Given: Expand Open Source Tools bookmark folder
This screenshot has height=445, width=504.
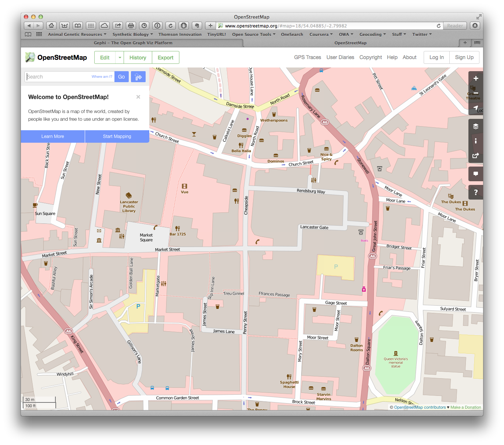Looking at the screenshot, I should (253, 34).
